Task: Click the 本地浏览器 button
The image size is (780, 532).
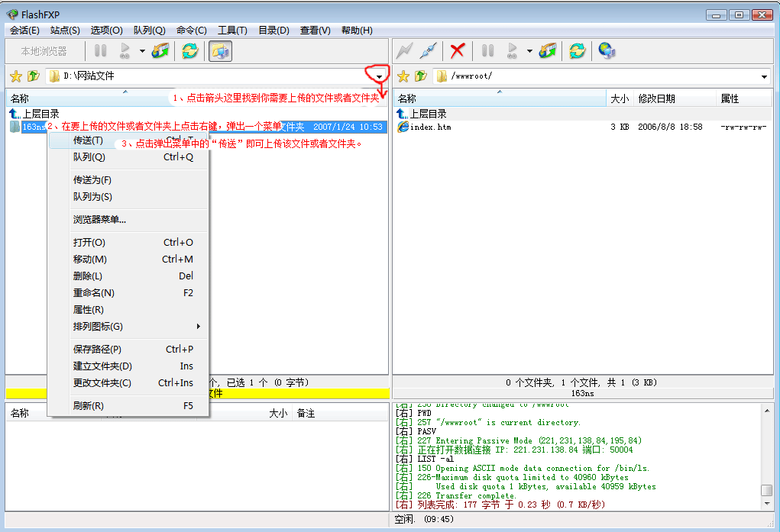Action: pos(44,51)
